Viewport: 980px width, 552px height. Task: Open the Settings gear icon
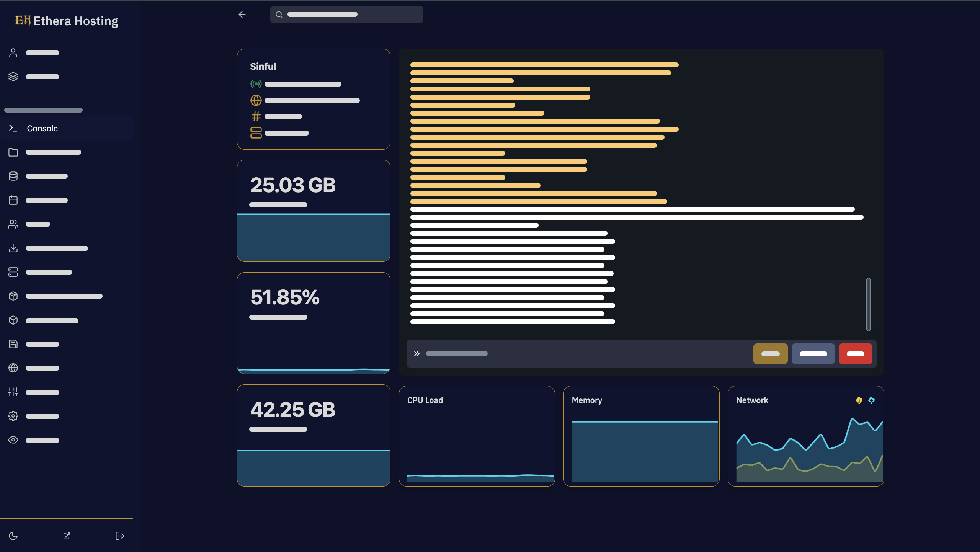click(13, 416)
